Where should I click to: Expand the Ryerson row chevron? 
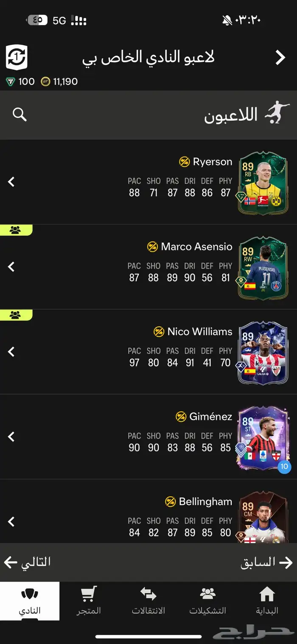point(11,182)
